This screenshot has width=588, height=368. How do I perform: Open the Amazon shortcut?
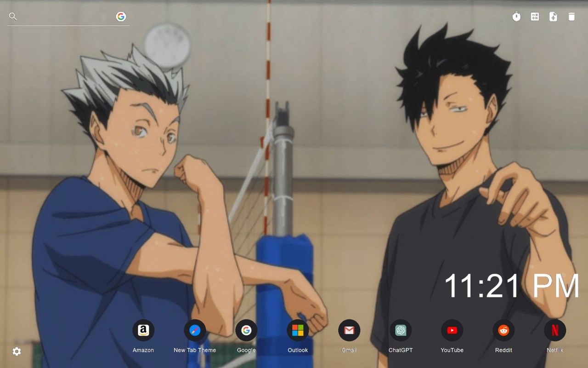143,330
